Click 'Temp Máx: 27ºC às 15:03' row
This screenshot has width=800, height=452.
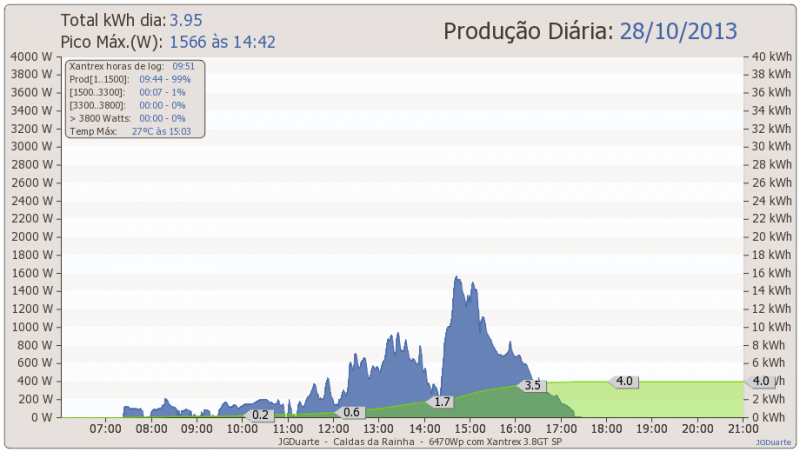coord(130,131)
